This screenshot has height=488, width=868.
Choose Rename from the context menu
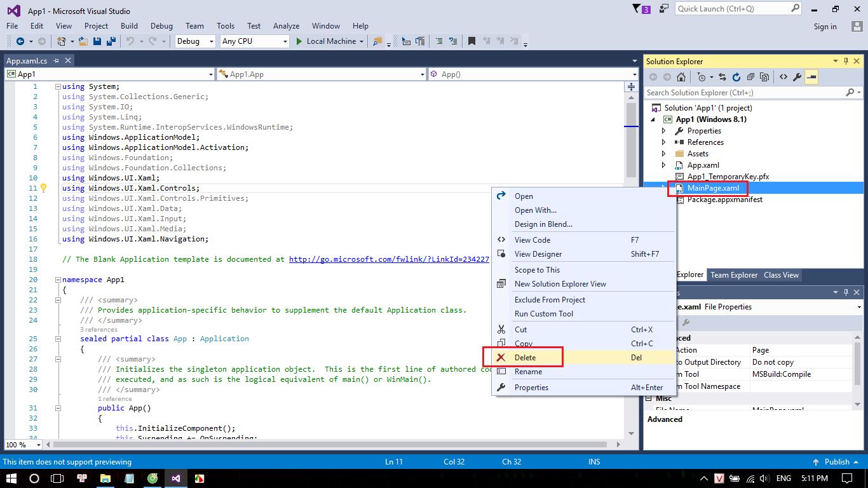[x=583, y=372]
